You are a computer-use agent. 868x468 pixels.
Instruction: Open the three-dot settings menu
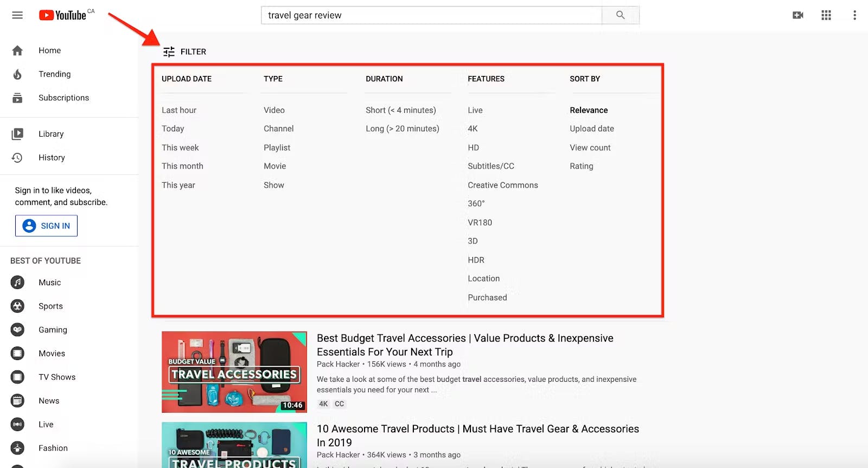click(854, 15)
